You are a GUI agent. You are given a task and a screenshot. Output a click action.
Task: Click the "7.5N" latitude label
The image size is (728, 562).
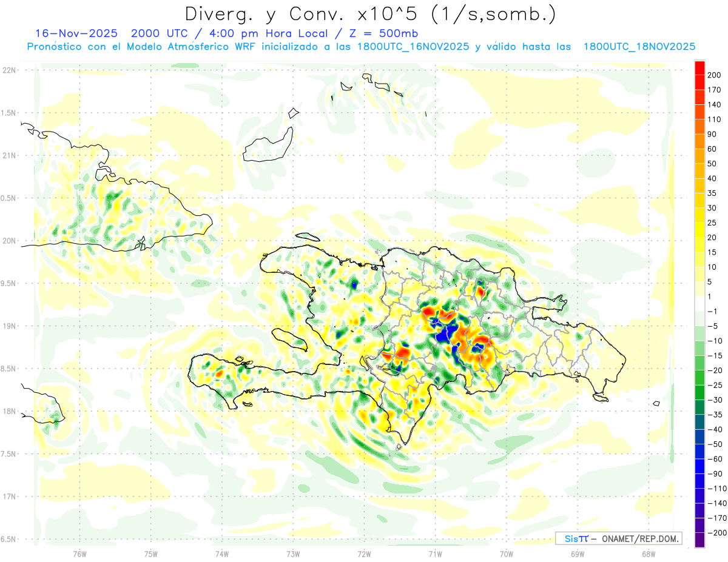9,454
